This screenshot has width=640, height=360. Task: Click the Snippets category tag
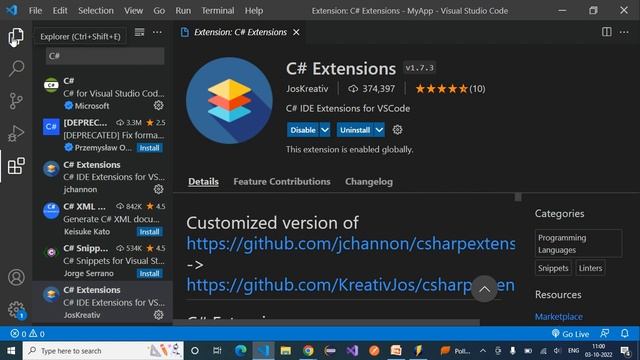click(x=553, y=268)
